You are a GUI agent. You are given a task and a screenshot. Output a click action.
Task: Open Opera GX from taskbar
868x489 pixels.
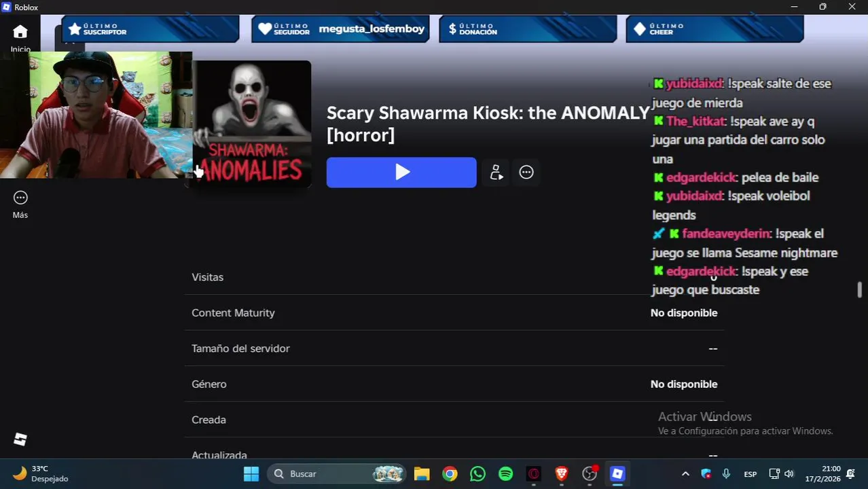(533, 473)
